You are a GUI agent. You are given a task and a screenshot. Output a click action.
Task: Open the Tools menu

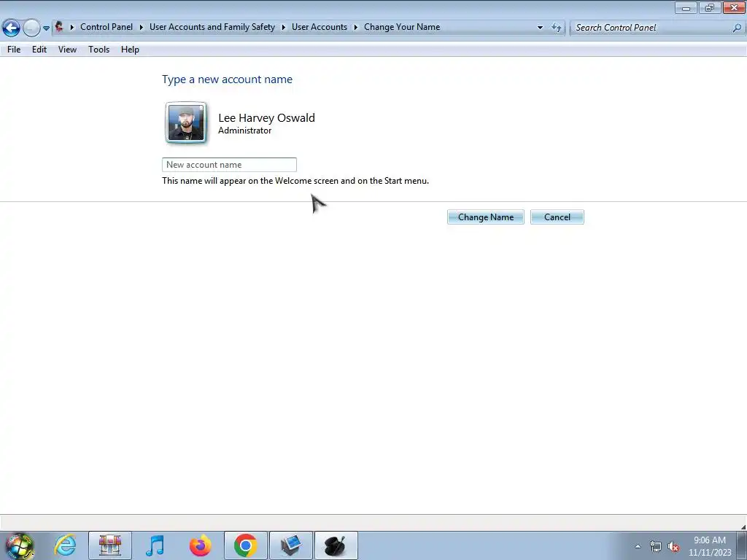98,50
